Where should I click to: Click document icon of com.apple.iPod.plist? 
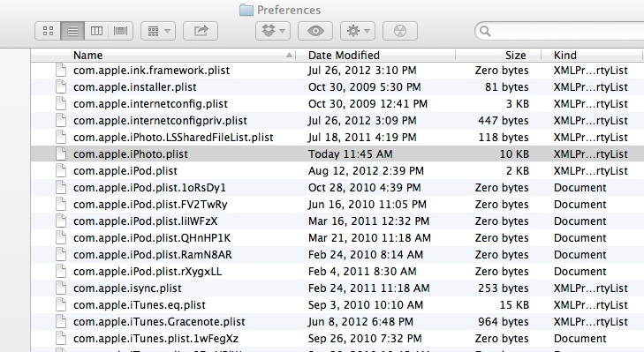(x=61, y=170)
